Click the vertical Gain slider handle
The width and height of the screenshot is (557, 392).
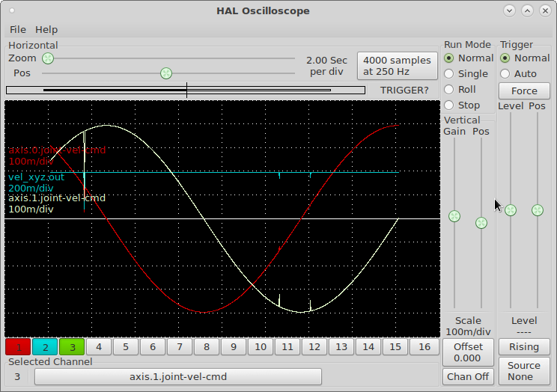[x=454, y=216]
